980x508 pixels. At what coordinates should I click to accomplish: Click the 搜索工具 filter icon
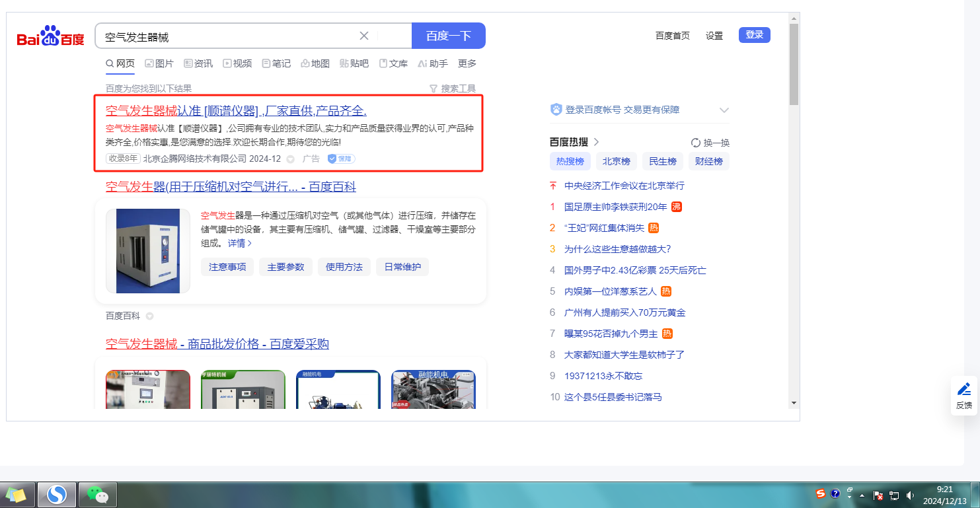[x=433, y=89]
